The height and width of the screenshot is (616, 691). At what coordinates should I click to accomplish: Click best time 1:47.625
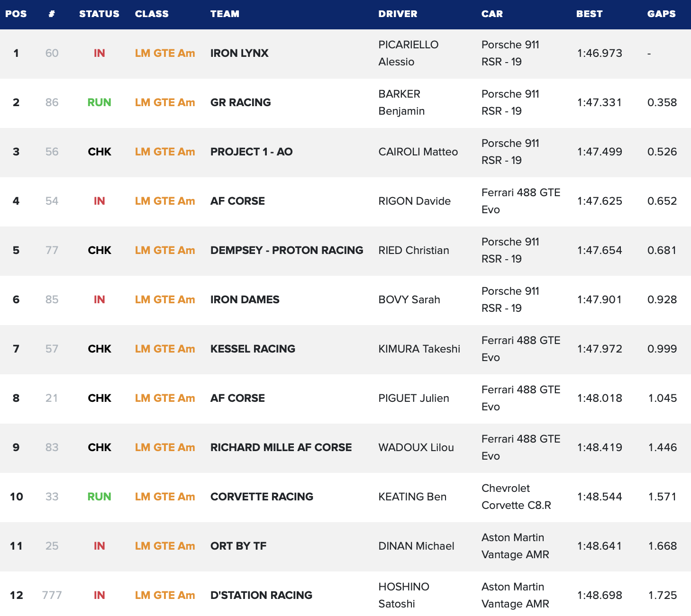coord(600,201)
